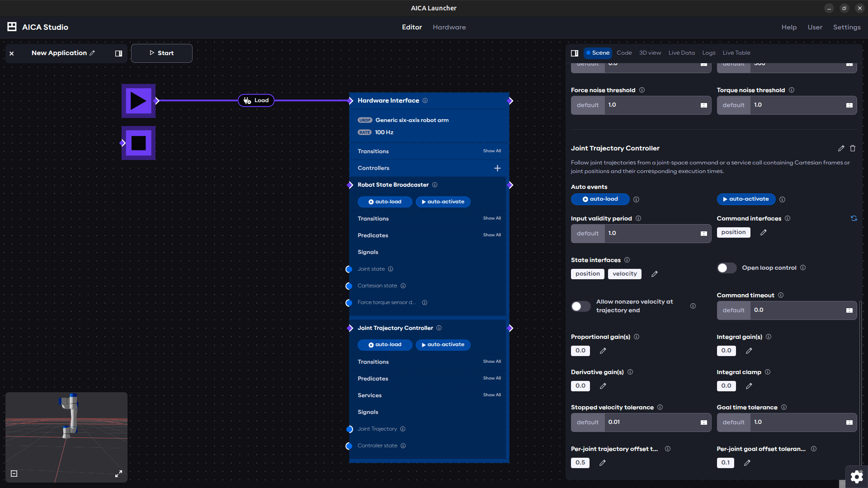Open the Help link

click(x=789, y=27)
